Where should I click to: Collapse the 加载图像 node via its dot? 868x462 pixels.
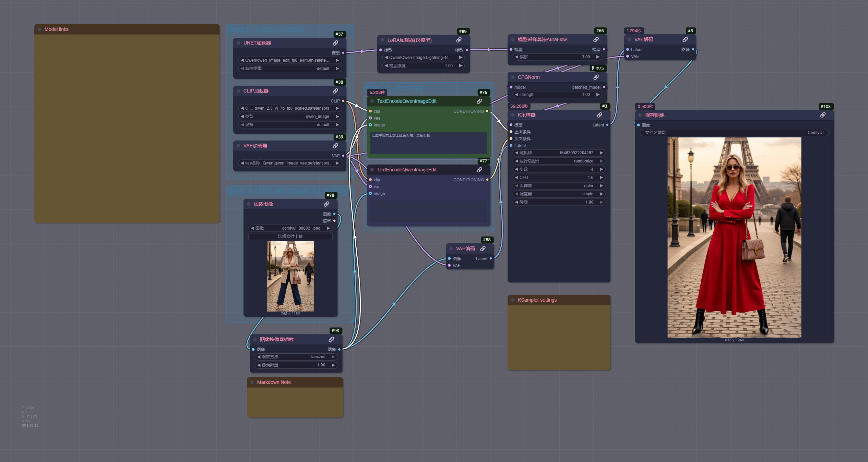coord(249,204)
